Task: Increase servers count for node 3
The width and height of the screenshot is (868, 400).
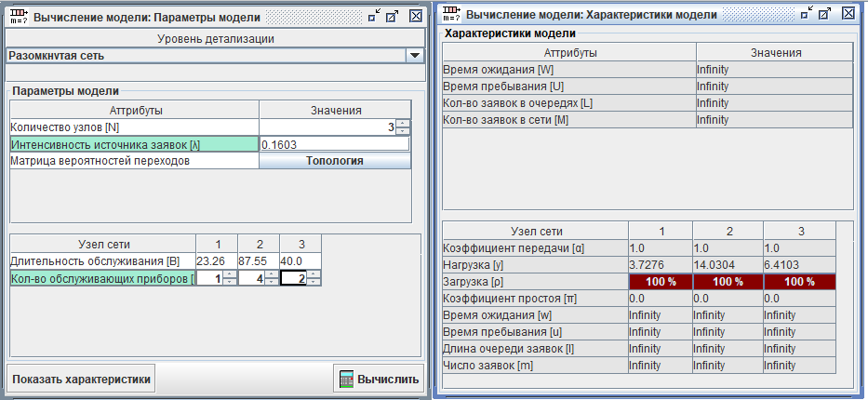Action: tap(314, 274)
